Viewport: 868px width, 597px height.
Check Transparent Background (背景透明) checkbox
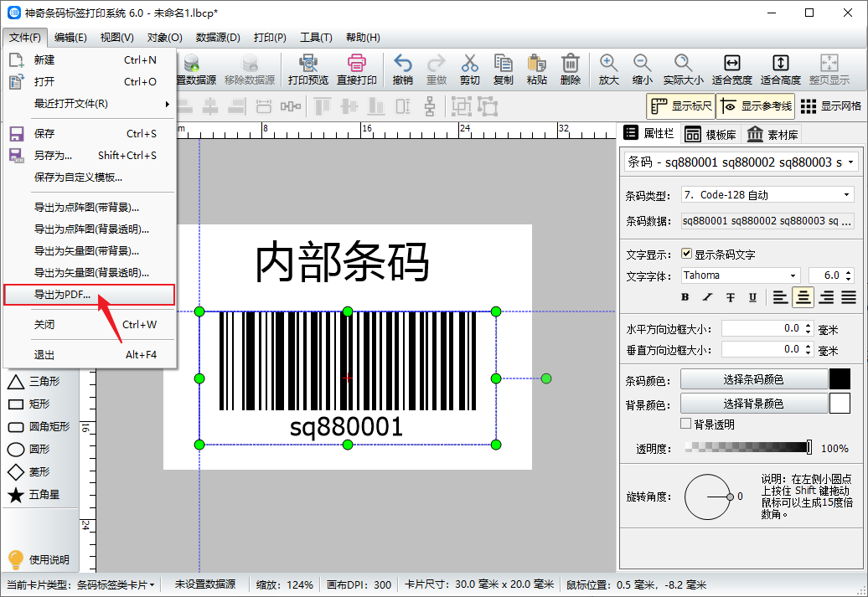686,424
